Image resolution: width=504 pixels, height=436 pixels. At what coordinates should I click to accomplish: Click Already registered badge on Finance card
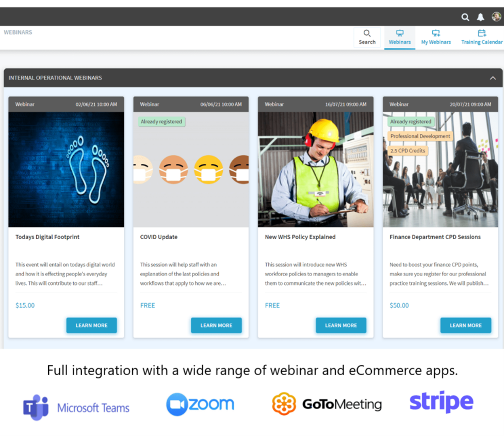[411, 122]
